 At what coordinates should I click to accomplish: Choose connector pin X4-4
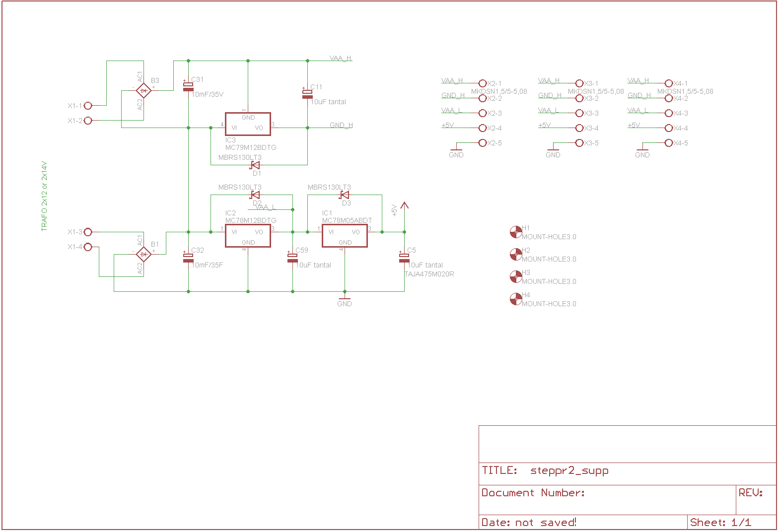point(668,128)
